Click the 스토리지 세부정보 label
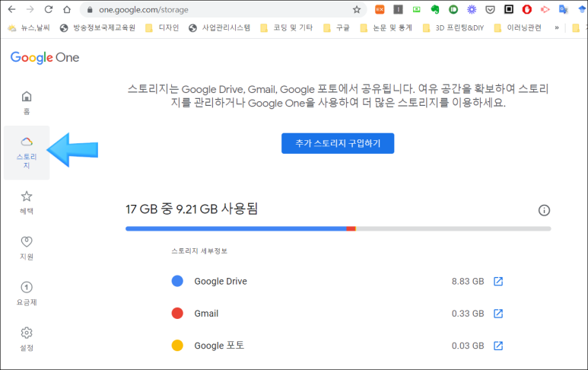Screen dimensions: 588x370 pos(199,251)
